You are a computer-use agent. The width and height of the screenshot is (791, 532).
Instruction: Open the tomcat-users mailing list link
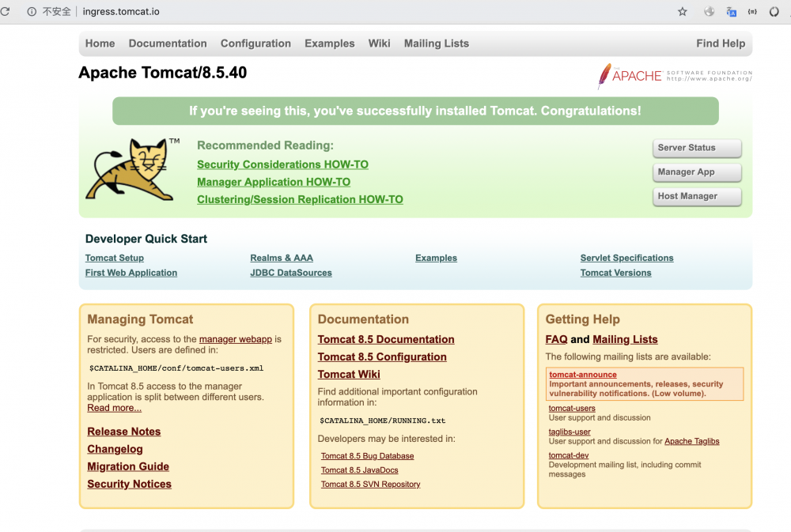(572, 409)
